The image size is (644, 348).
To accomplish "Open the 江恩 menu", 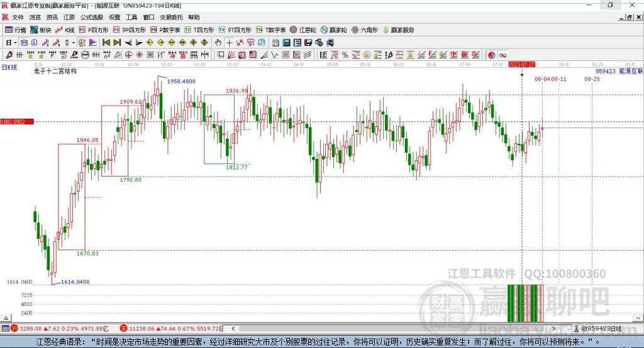I will [x=69, y=17].
